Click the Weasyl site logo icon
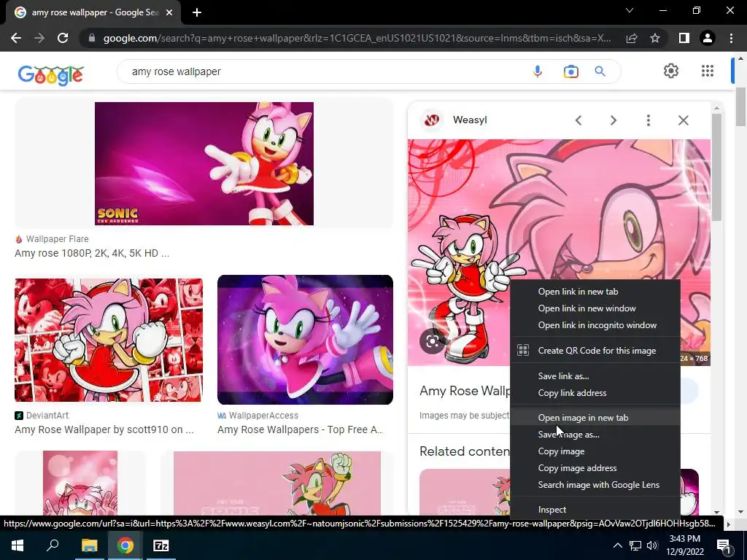Image resolution: width=747 pixels, height=560 pixels. (x=432, y=120)
